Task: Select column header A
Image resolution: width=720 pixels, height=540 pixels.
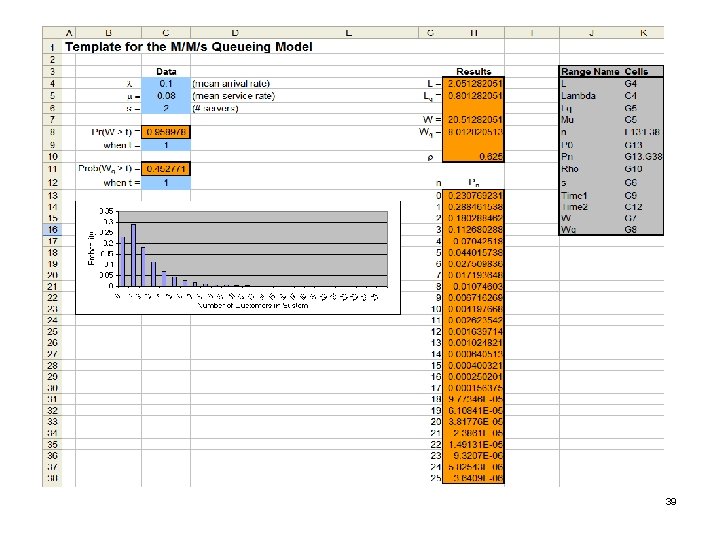Action: [x=69, y=33]
